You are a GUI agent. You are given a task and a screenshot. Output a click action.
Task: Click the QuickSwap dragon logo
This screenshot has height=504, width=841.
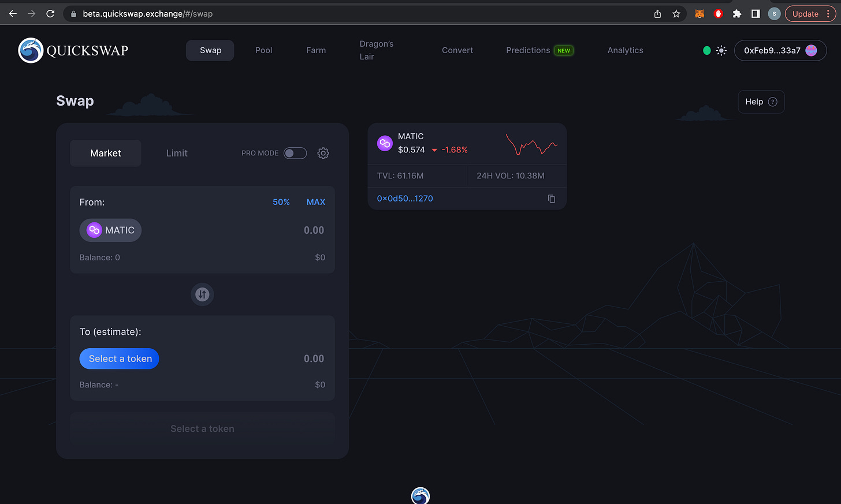(x=31, y=50)
